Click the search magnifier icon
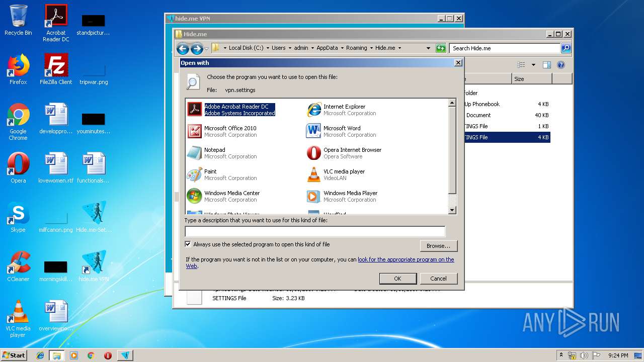 click(566, 48)
